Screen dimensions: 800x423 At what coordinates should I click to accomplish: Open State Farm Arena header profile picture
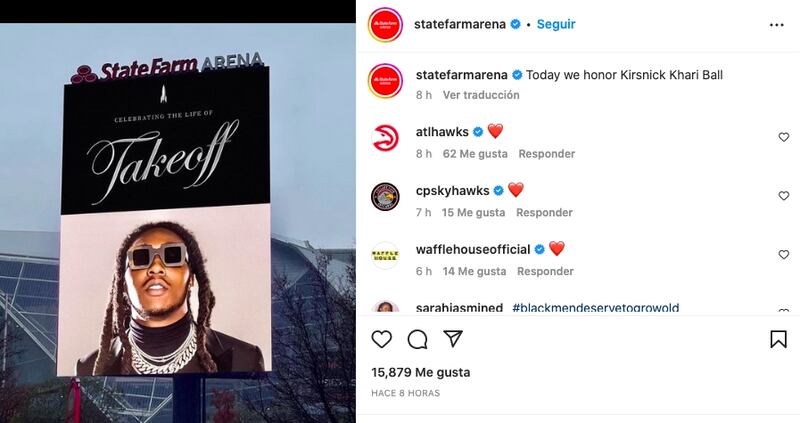click(386, 24)
